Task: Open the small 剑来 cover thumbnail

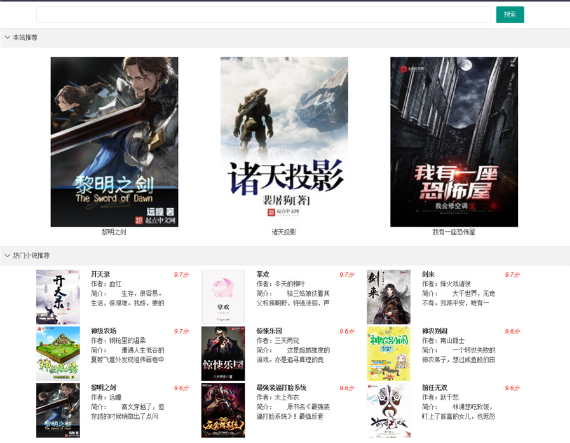Action: 389,297
